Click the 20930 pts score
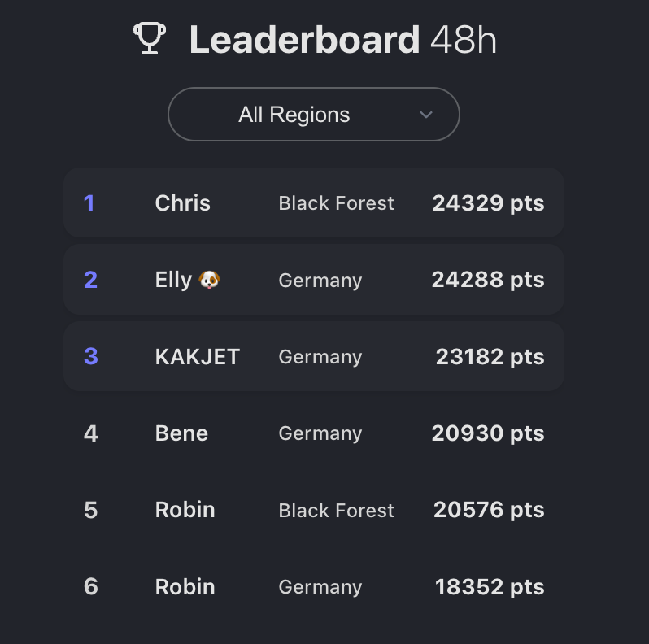 pyautogui.click(x=488, y=433)
